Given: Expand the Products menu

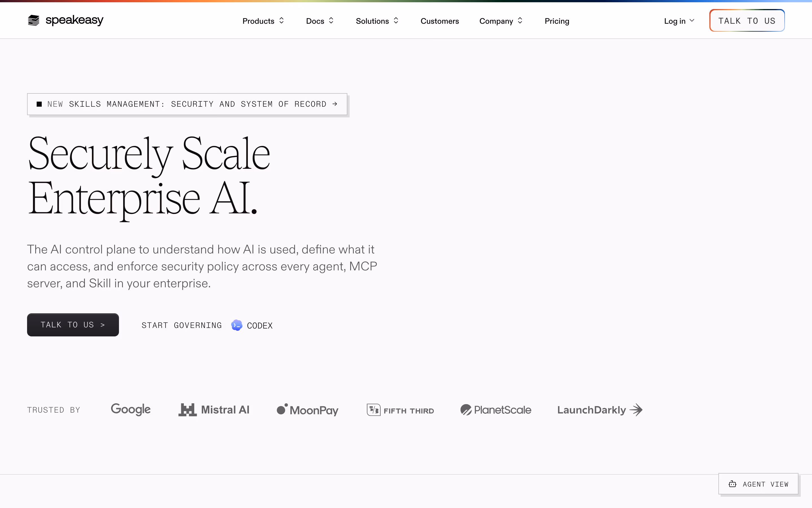Looking at the screenshot, I should point(263,21).
